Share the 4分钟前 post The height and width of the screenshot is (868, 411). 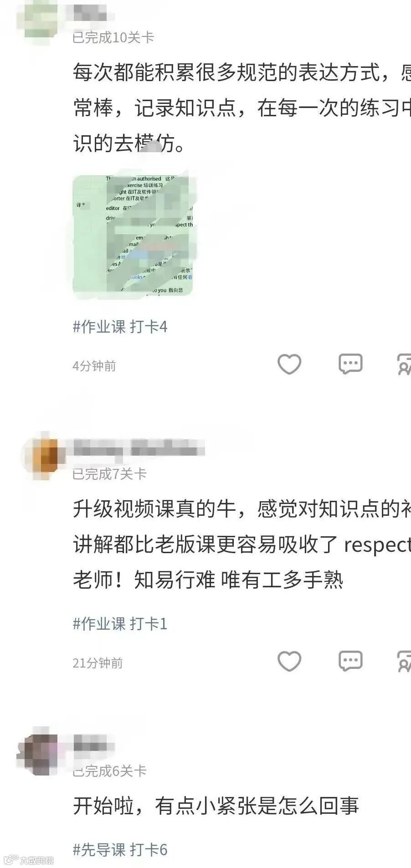coord(405,365)
